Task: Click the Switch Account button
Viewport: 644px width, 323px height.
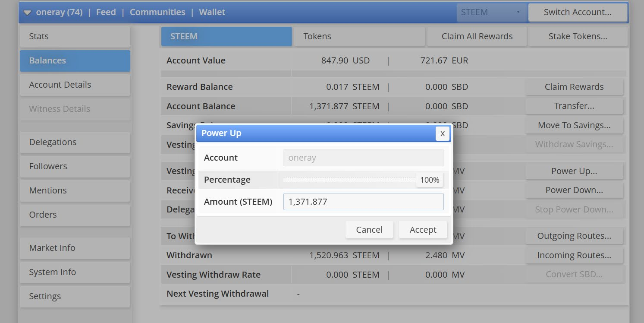Action: pos(578,13)
